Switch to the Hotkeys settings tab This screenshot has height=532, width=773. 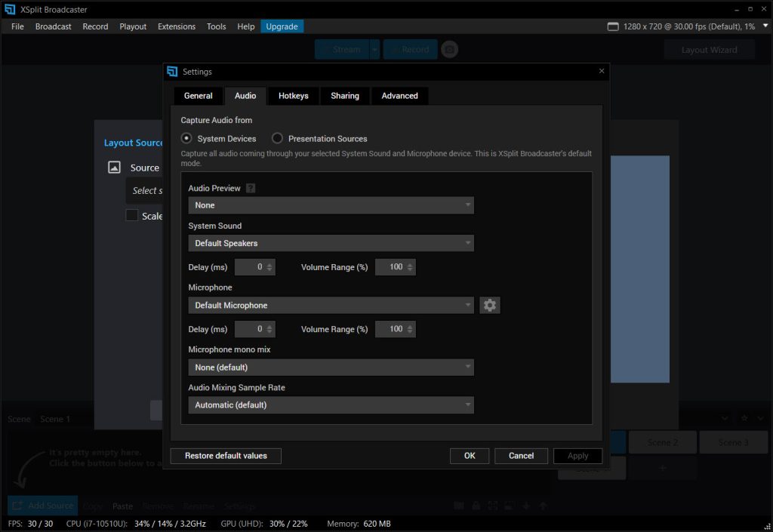point(294,96)
